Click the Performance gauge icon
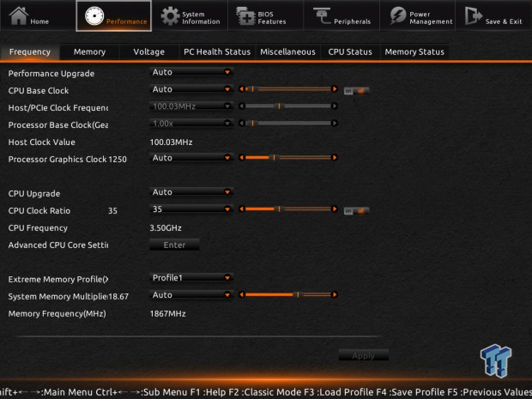The image size is (532, 399). click(x=94, y=16)
